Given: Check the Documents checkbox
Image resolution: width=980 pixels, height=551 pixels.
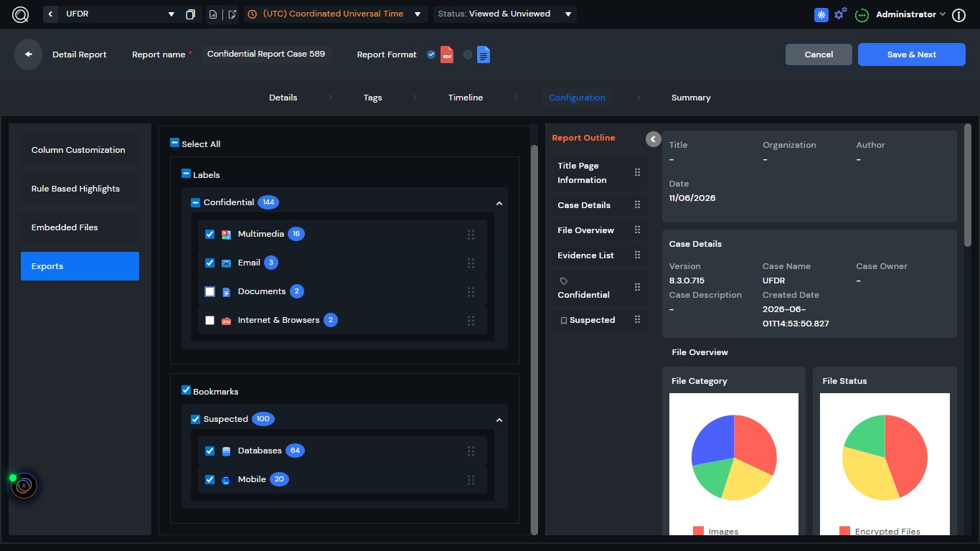Looking at the screenshot, I should coord(209,291).
